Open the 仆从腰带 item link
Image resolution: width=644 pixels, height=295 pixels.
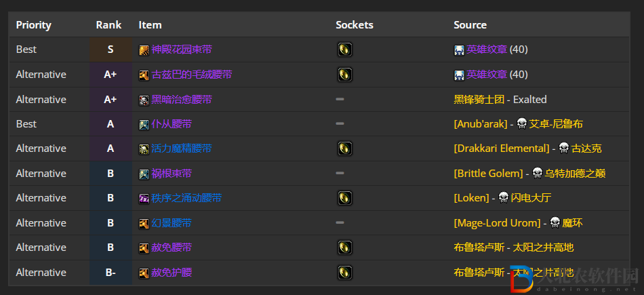(172, 124)
